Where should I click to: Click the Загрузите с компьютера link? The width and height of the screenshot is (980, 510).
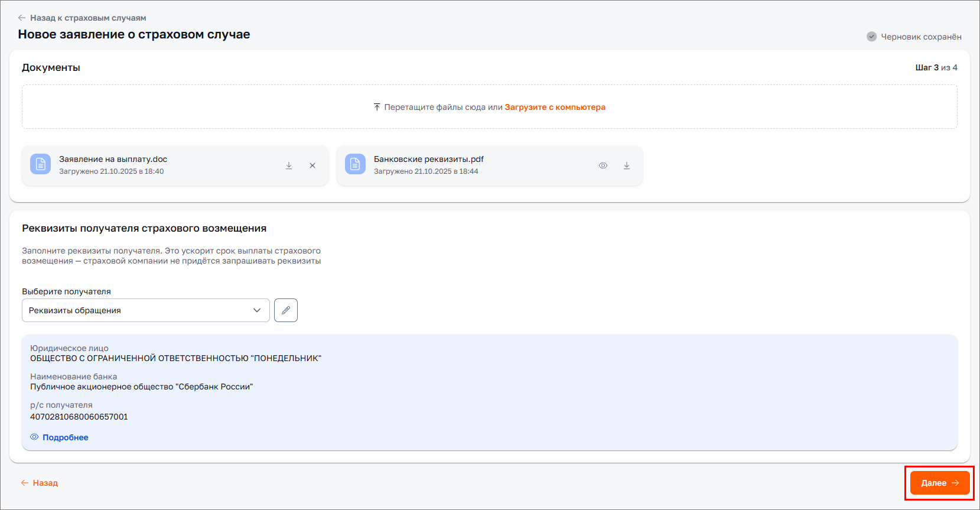[555, 107]
